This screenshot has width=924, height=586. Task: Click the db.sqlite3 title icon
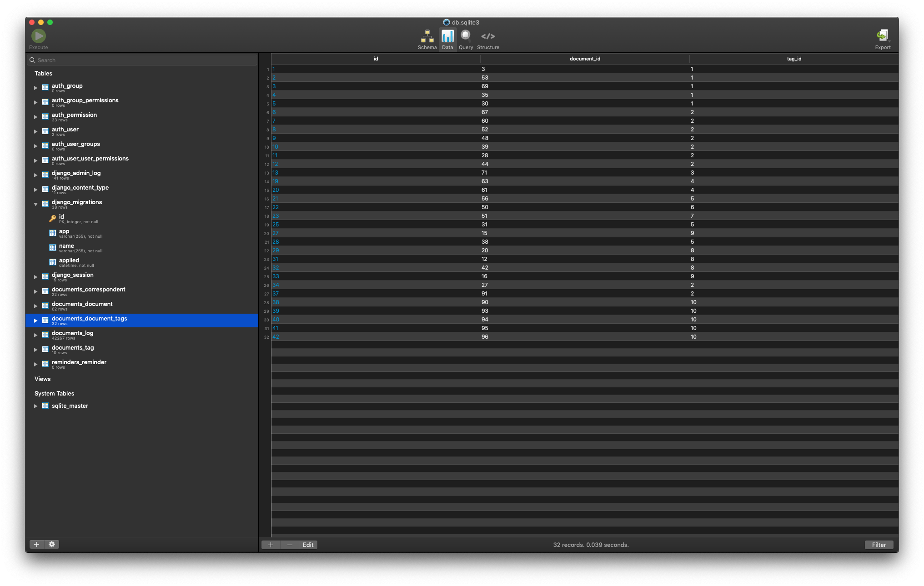[x=447, y=22]
